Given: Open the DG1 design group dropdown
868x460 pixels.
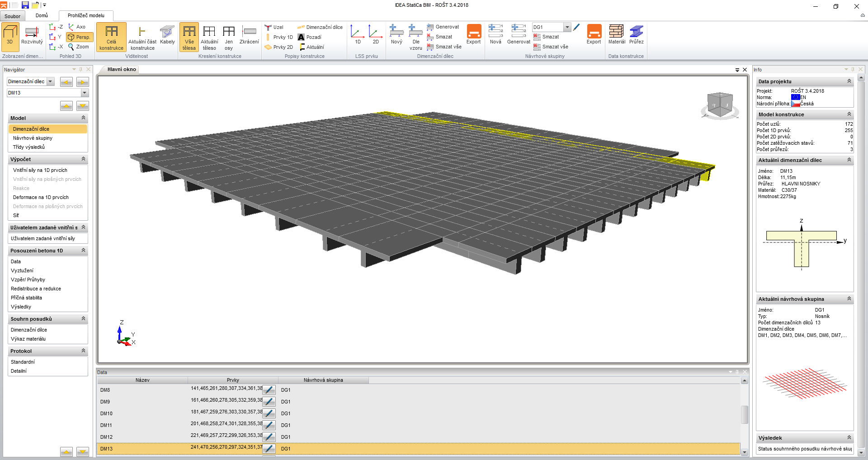Looking at the screenshot, I should point(567,27).
